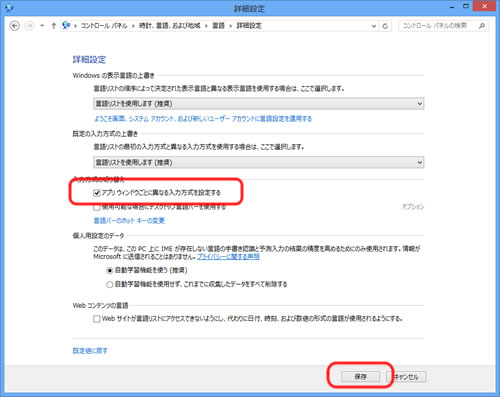Viewport: 500px width, 397px height.
Task: Click the Control Panel icon in address bar
Action: click(x=66, y=26)
